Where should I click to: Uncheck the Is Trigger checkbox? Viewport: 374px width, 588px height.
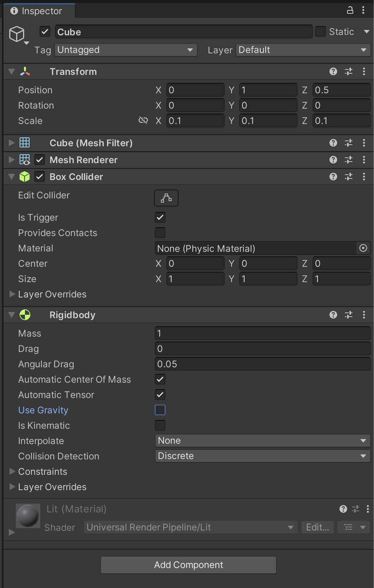click(160, 217)
